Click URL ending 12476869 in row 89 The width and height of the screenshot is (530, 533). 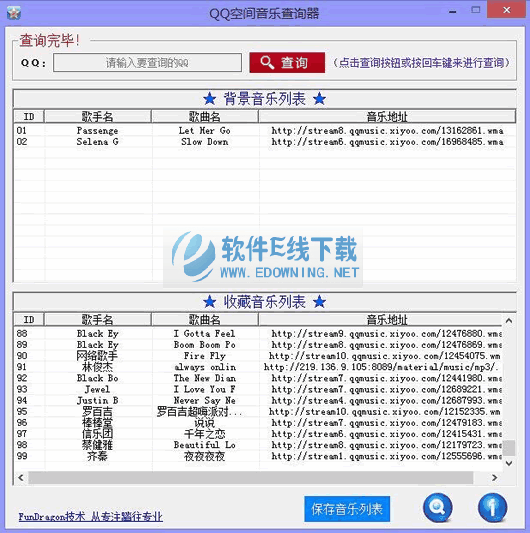pyautogui.click(x=386, y=345)
